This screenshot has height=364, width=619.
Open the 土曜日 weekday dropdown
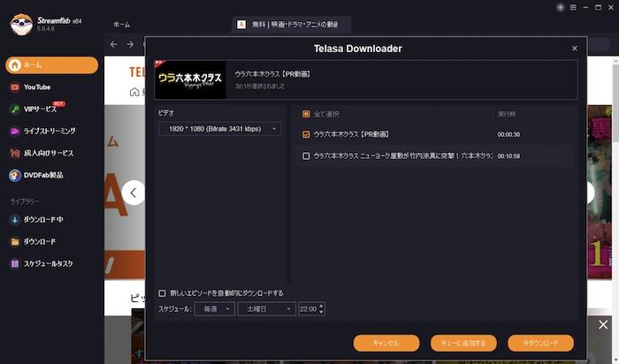coord(266,309)
